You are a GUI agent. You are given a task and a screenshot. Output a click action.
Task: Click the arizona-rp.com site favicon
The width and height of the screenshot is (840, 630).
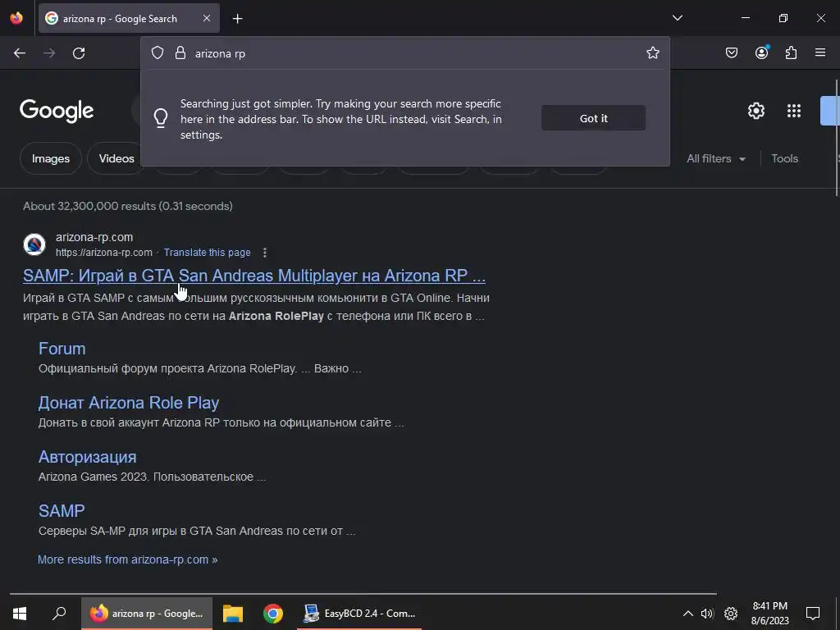[34, 244]
